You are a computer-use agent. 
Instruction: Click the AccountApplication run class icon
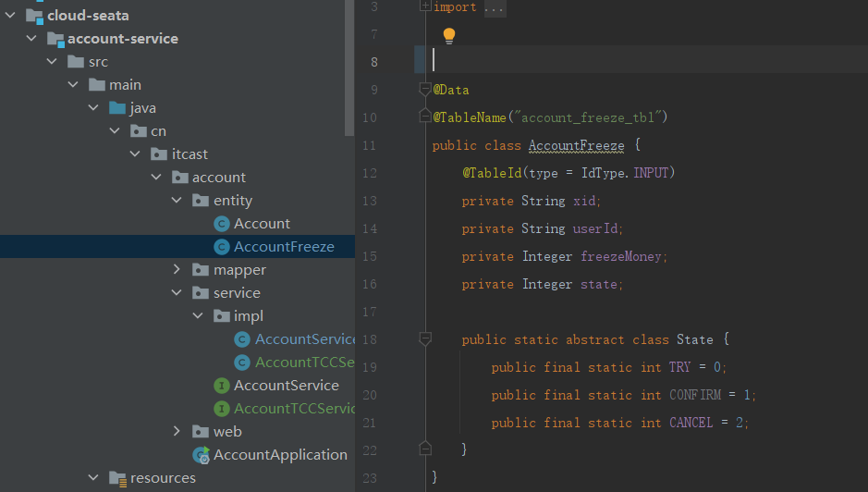(x=201, y=455)
